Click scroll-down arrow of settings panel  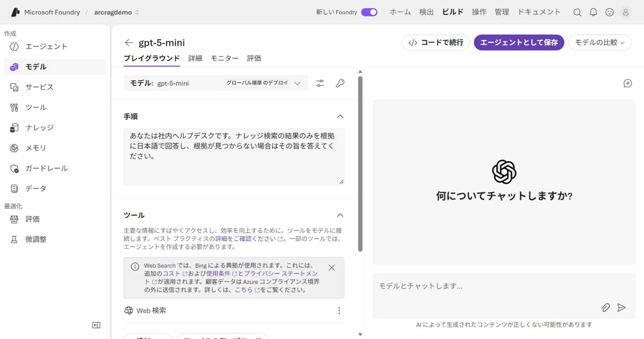click(360, 334)
